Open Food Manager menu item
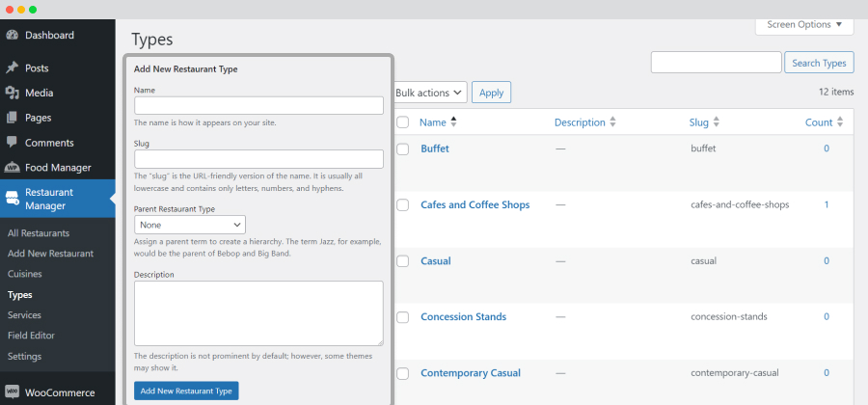The width and height of the screenshot is (868, 405). point(58,167)
